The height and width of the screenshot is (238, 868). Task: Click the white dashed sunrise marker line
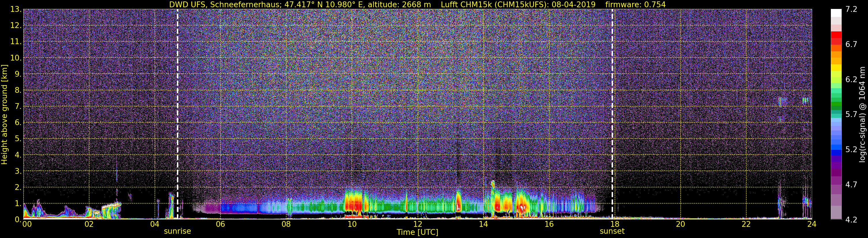[x=177, y=114]
